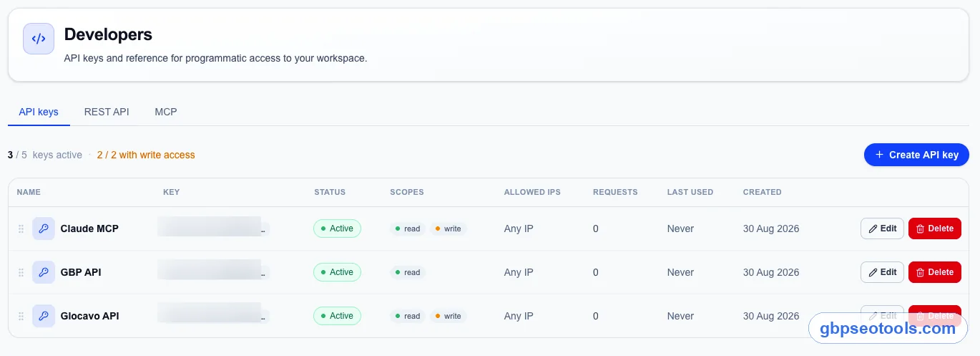Click 'Any IP' in the Claude MCP row
Image resolution: width=980 pixels, height=356 pixels.
(x=519, y=228)
